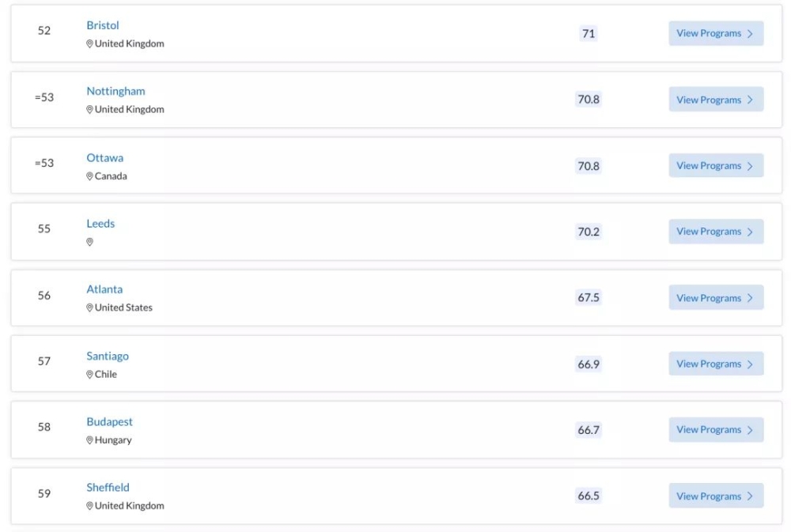791x532 pixels.
Task: Click the location pin in the Atlanta row
Action: click(90, 308)
